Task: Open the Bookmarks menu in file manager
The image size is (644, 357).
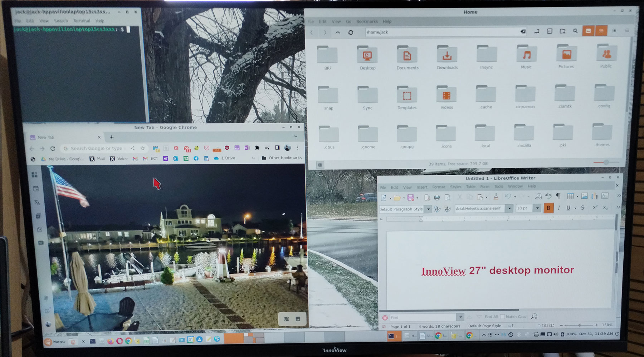Action: click(x=367, y=21)
